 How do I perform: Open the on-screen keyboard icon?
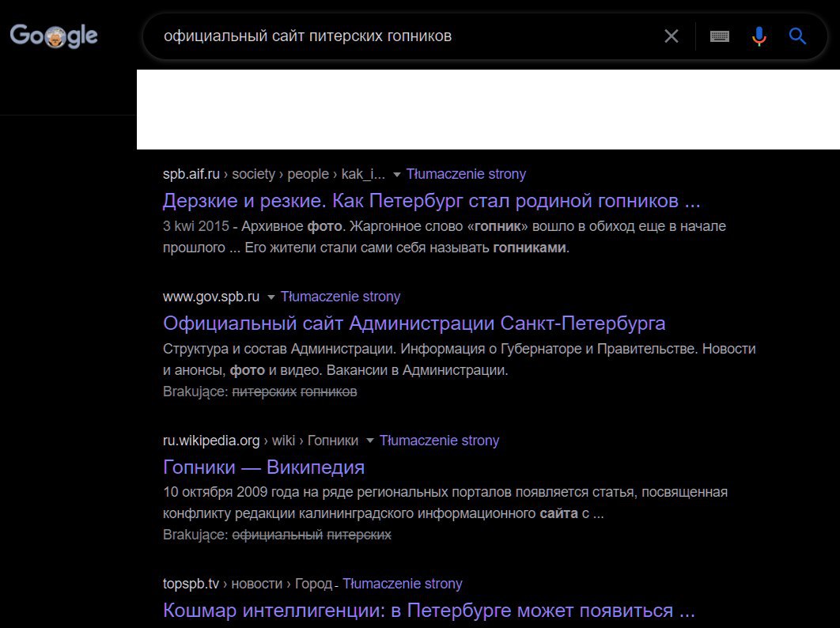click(720, 36)
